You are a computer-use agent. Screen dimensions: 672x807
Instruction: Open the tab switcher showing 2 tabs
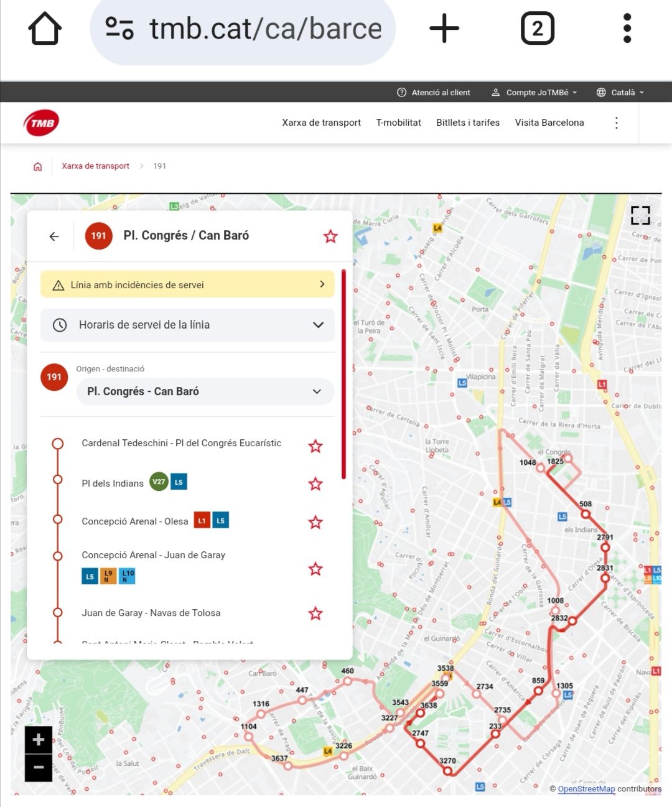coord(537,29)
